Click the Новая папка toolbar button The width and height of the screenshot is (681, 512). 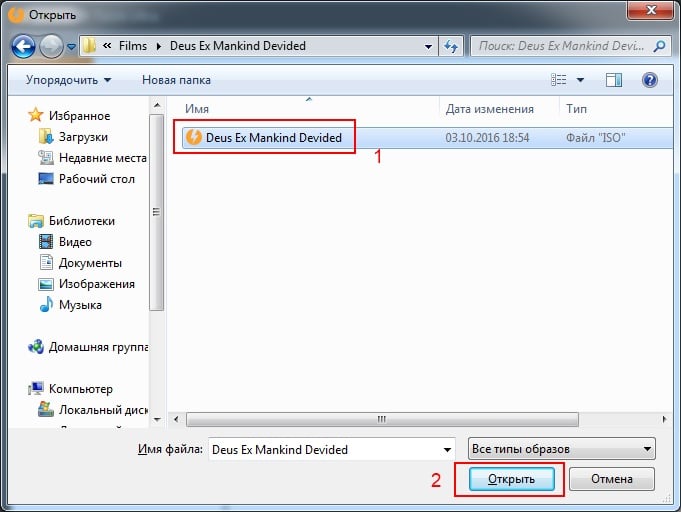coord(175,79)
